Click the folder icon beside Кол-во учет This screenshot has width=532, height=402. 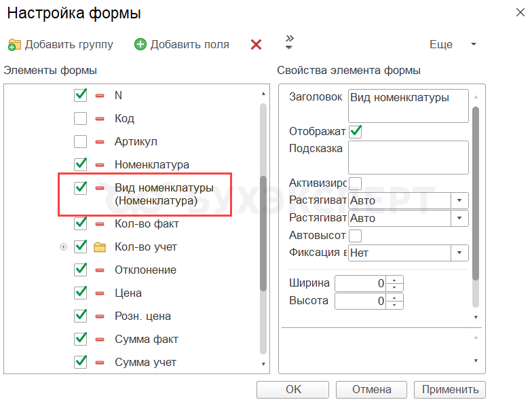pos(100,247)
